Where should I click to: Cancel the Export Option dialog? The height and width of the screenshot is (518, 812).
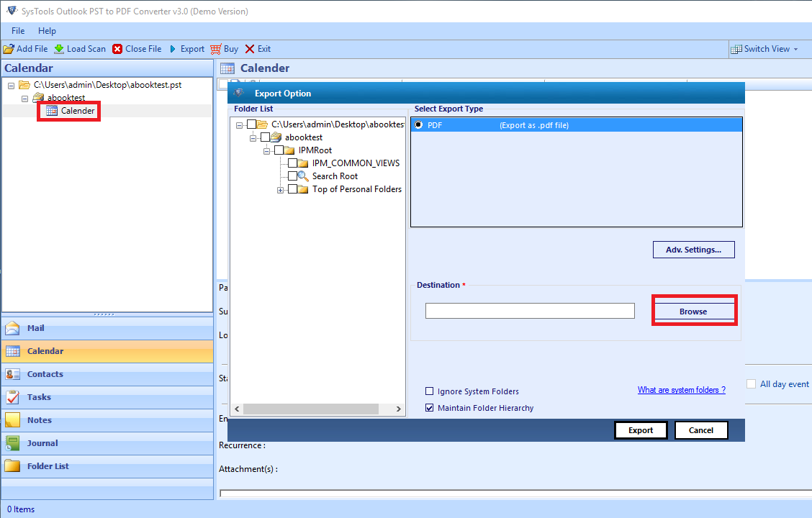(x=701, y=430)
